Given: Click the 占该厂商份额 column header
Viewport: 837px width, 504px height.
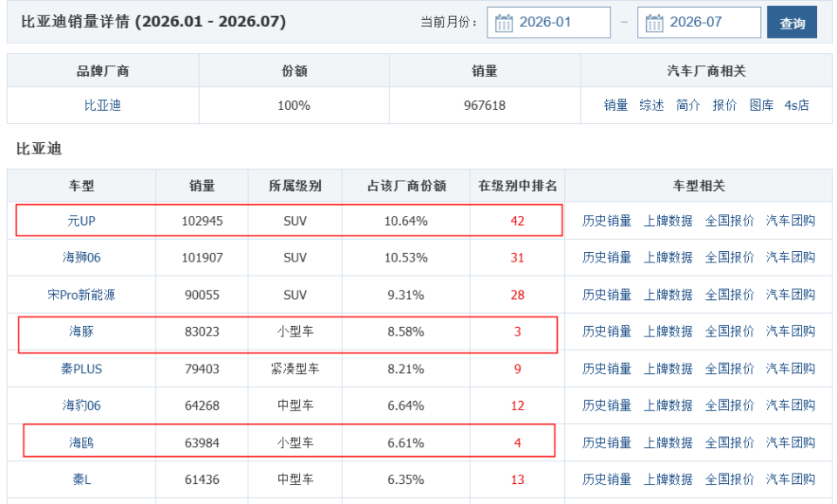Looking at the screenshot, I should [x=406, y=186].
